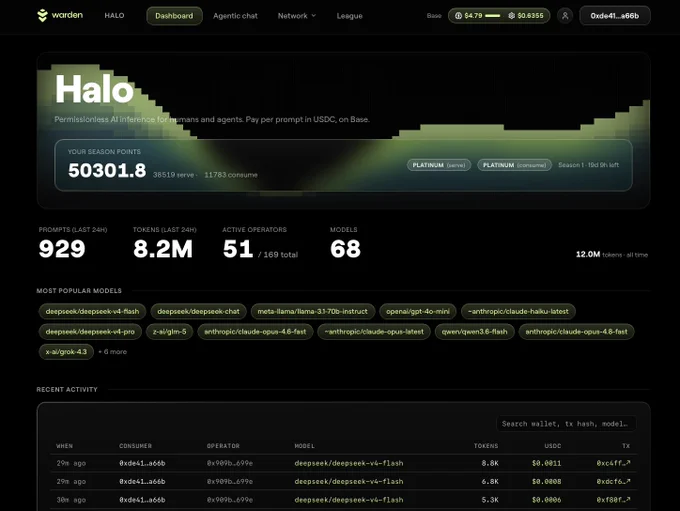Click the MODEL column header

pos(304,446)
